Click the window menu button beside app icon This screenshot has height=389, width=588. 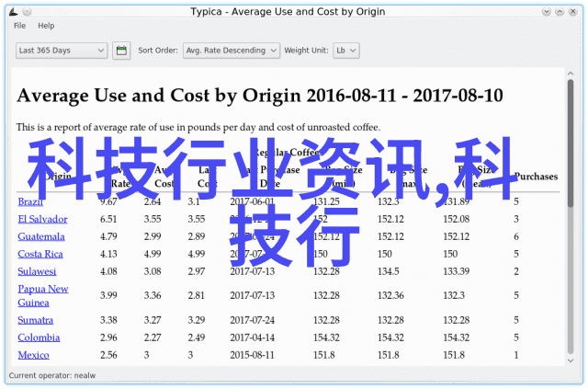click(27, 12)
